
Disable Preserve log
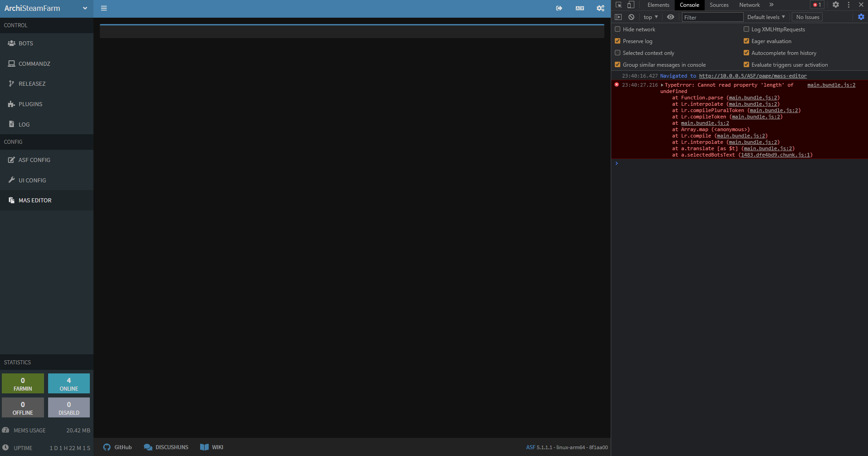coord(618,41)
